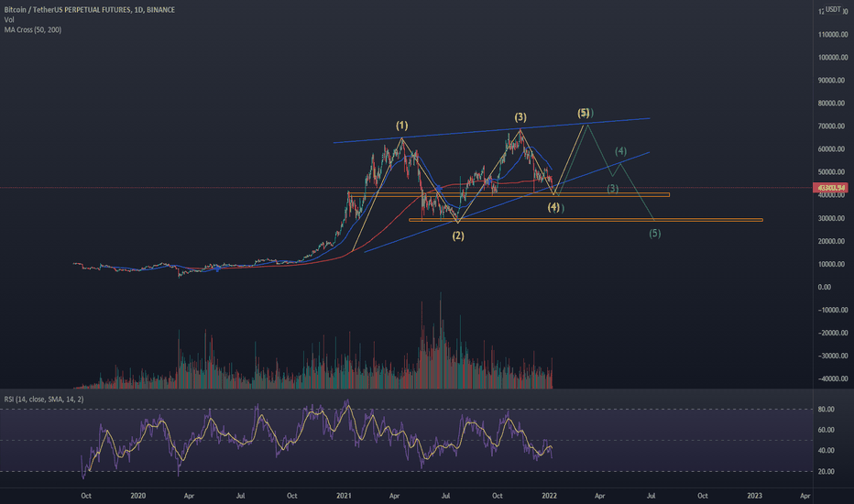This screenshot has width=854, height=504.
Task: Click the 20000.00 price axis label
Action: (833, 241)
